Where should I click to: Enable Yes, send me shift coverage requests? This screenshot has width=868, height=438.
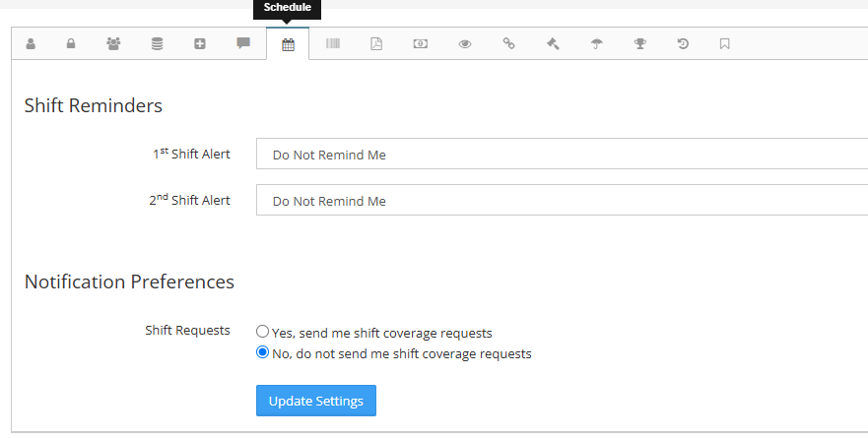pos(263,333)
